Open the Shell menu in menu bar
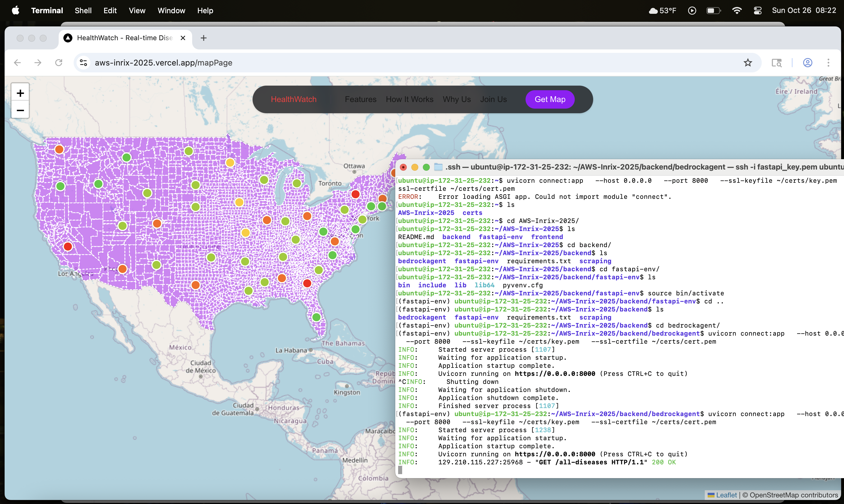This screenshot has width=844, height=504. tap(83, 11)
